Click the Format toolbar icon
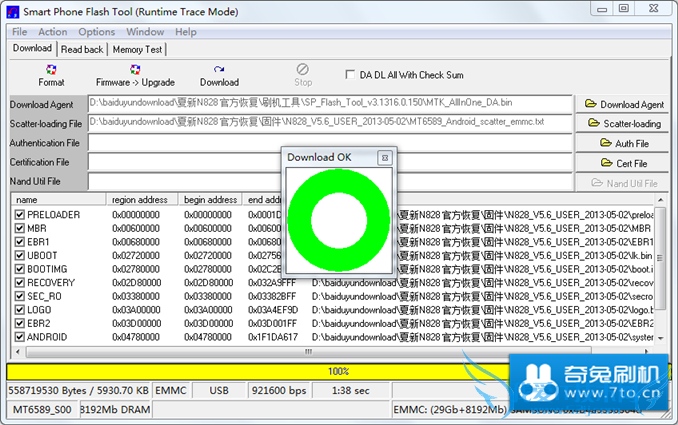This screenshot has width=678, height=425. [51, 75]
